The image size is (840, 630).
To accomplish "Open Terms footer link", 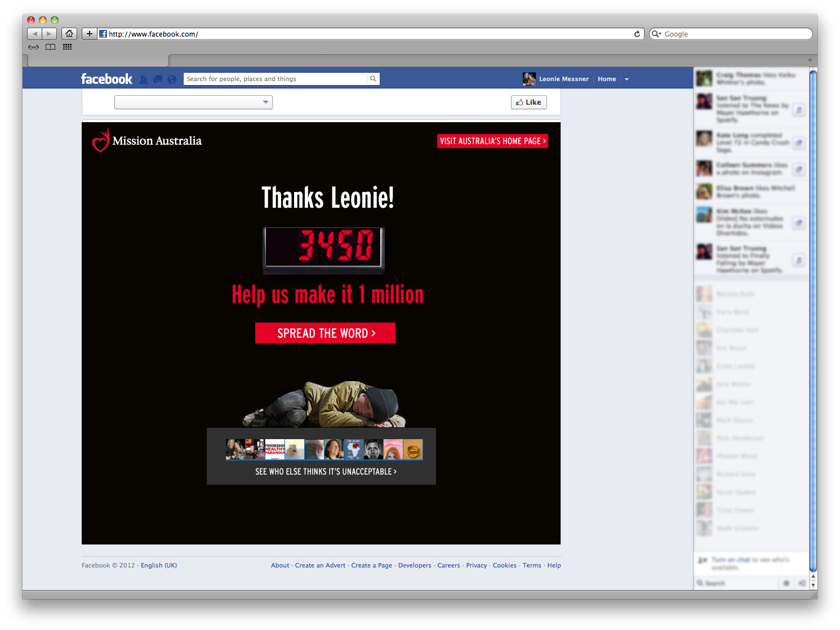I will coord(532,565).
